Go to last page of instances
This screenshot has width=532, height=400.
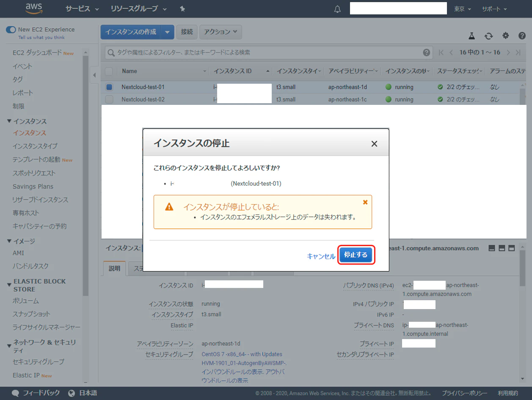pyautogui.click(x=519, y=52)
